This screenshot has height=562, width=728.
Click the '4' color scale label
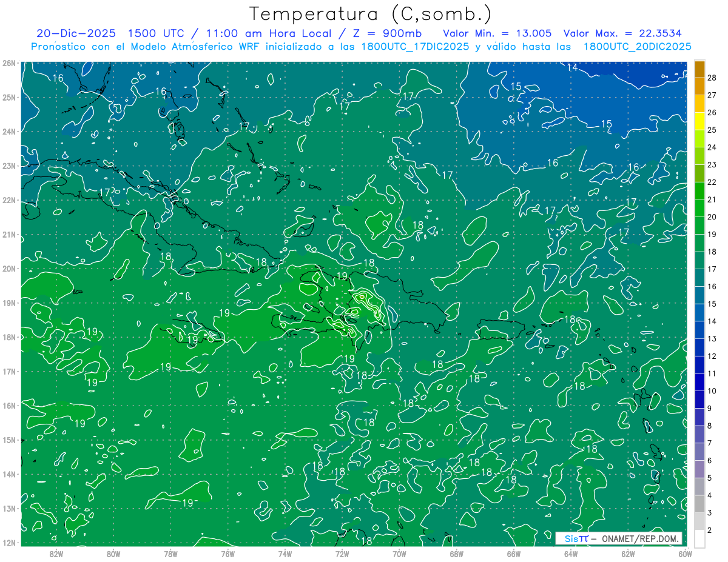[710, 495]
